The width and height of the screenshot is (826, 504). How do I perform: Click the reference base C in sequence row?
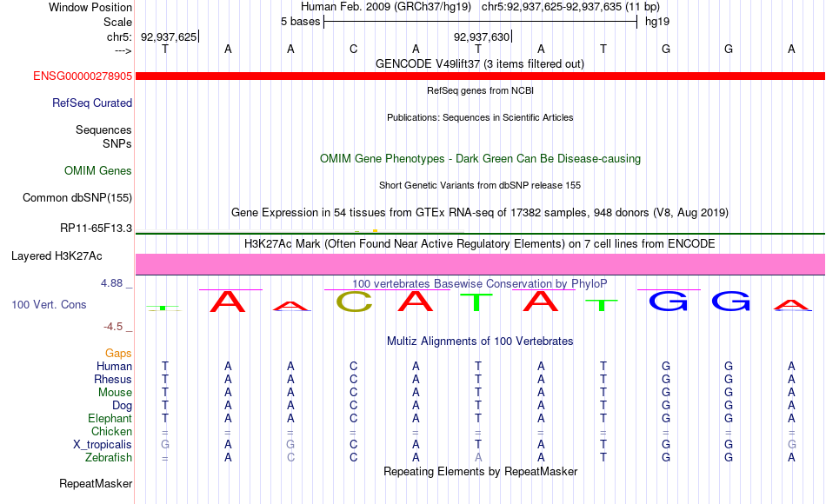point(354,49)
